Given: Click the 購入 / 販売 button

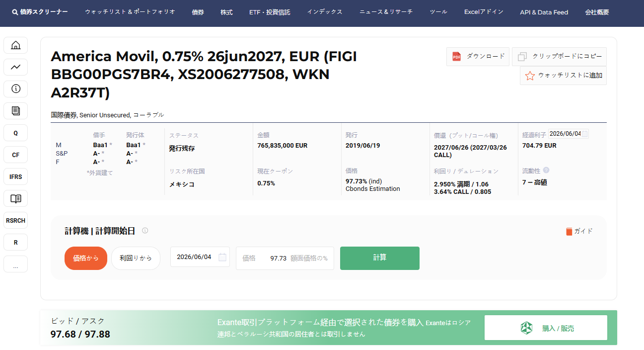Looking at the screenshot, I should [546, 328].
